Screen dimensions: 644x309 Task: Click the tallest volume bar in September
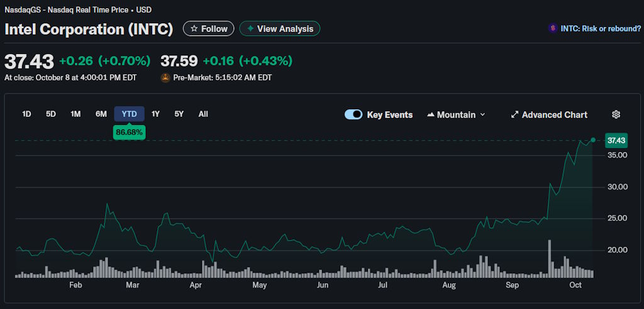550,259
